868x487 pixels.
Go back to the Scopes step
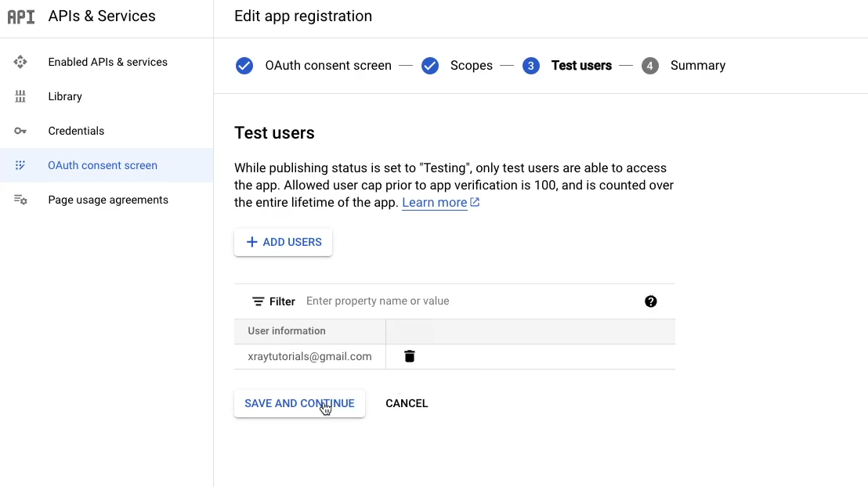click(471, 66)
